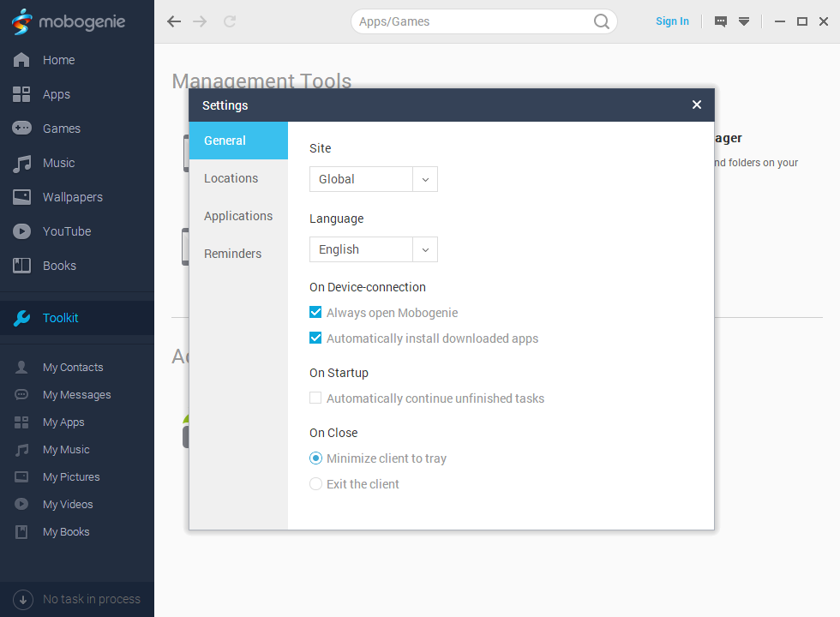This screenshot has width=840, height=617.
Task: Switch to the Locations settings tab
Action: point(231,178)
